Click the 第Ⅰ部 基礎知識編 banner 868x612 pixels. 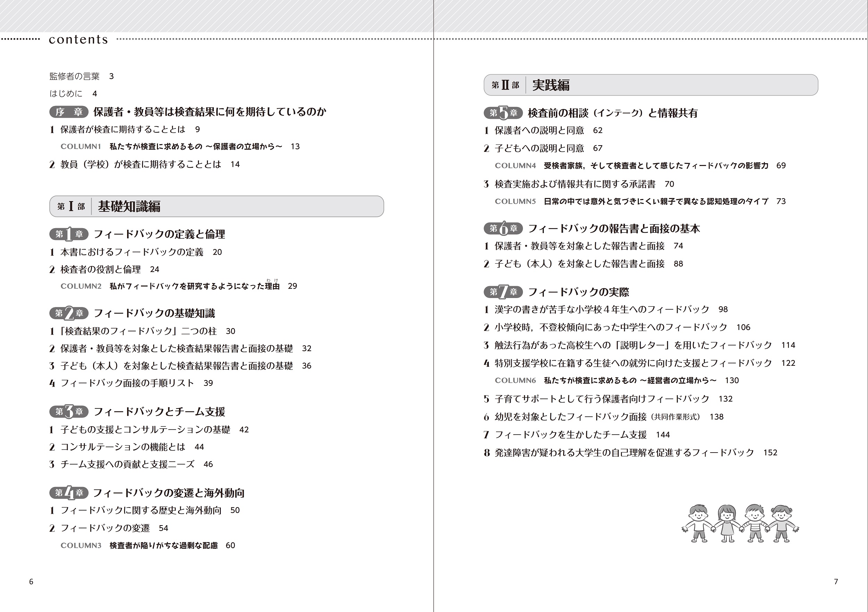(x=217, y=207)
